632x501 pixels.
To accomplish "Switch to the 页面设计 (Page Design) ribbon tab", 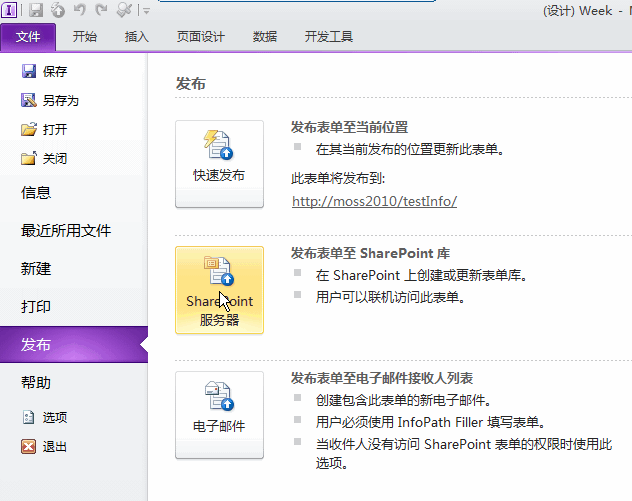I will [x=201, y=37].
